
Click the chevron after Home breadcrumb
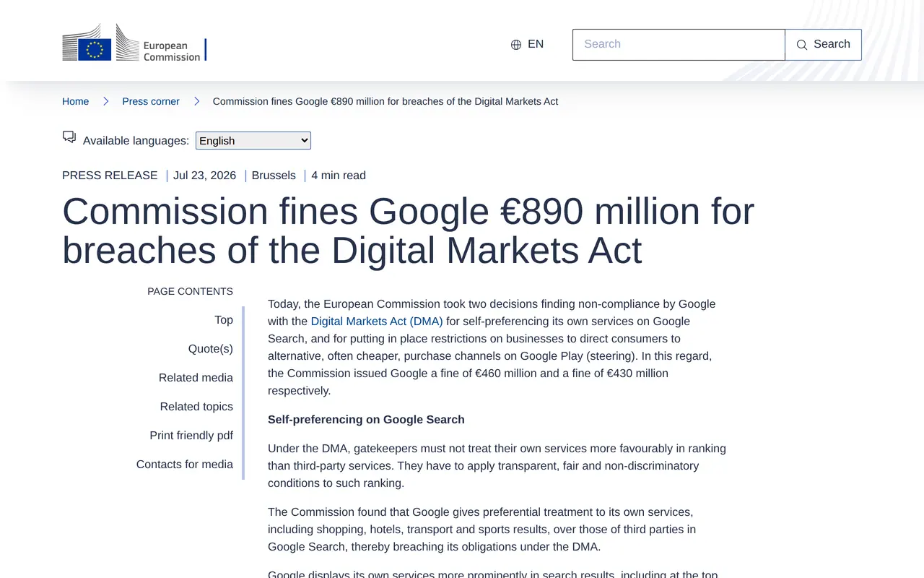(105, 101)
